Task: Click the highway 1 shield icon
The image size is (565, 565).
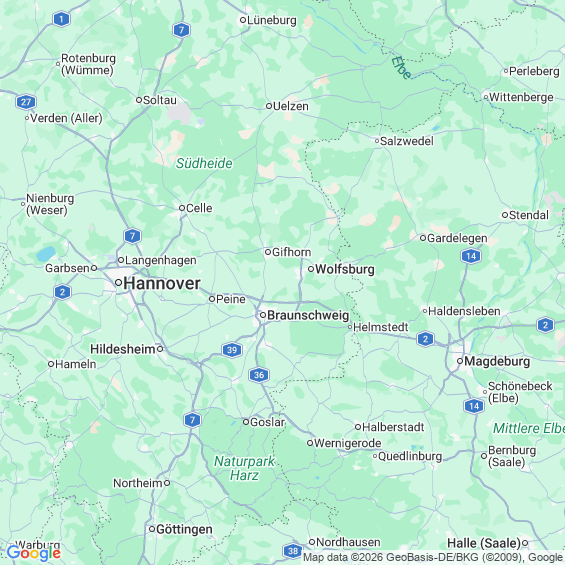Action: click(x=62, y=19)
